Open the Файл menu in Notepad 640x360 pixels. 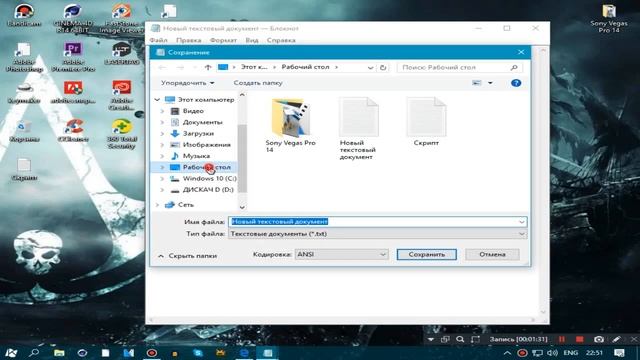(158, 40)
